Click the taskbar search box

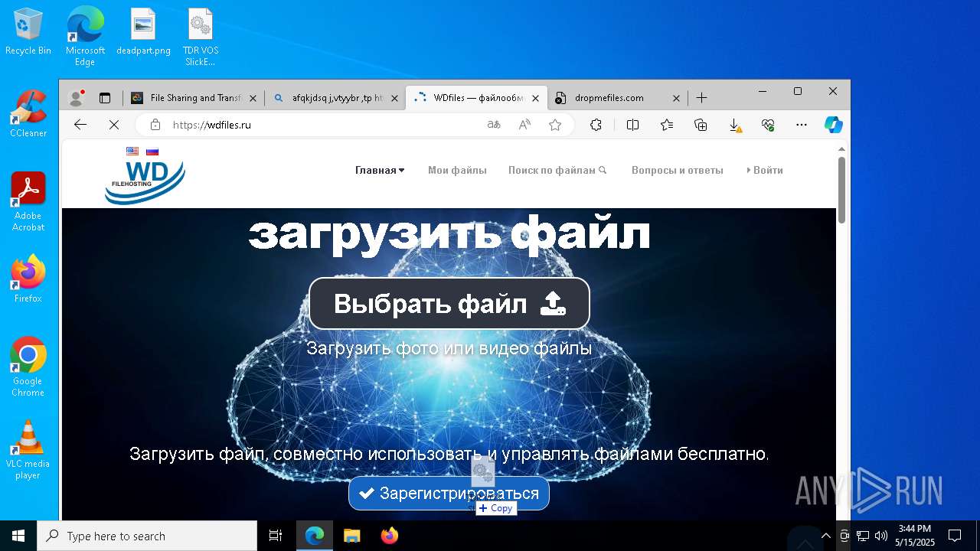coord(147,536)
